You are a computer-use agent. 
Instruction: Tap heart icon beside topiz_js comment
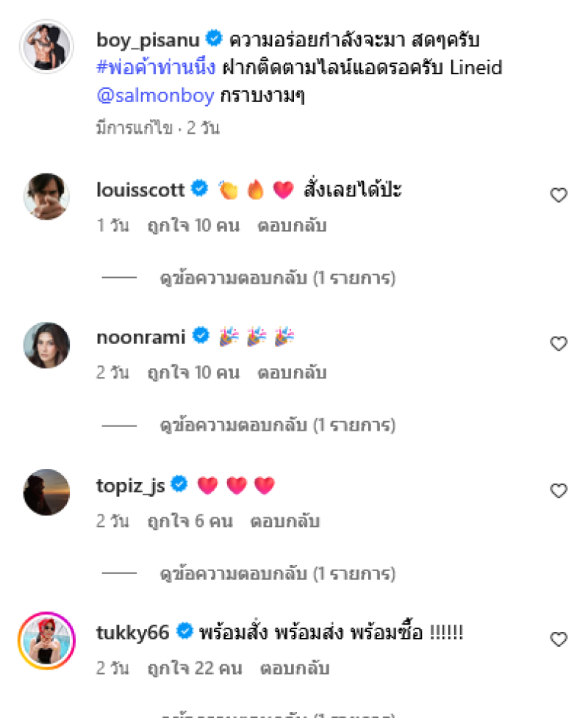(559, 491)
